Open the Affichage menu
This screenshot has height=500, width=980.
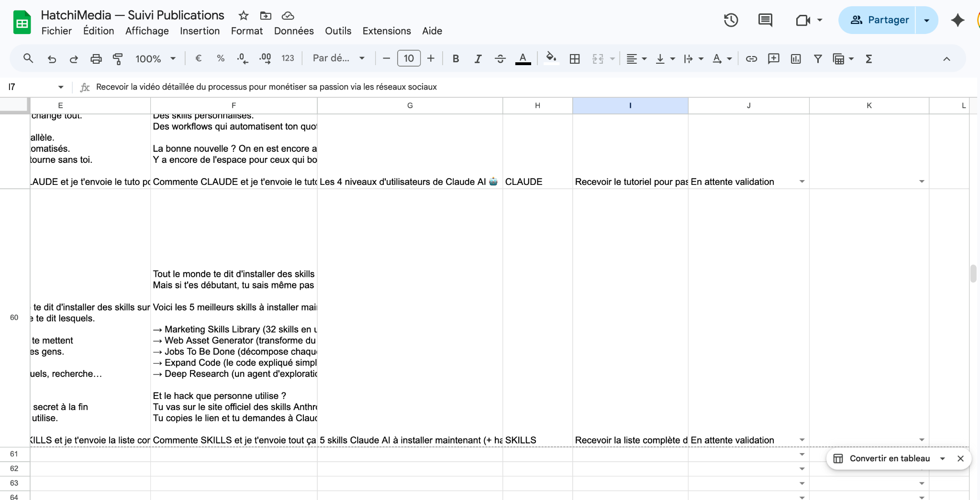click(x=147, y=31)
